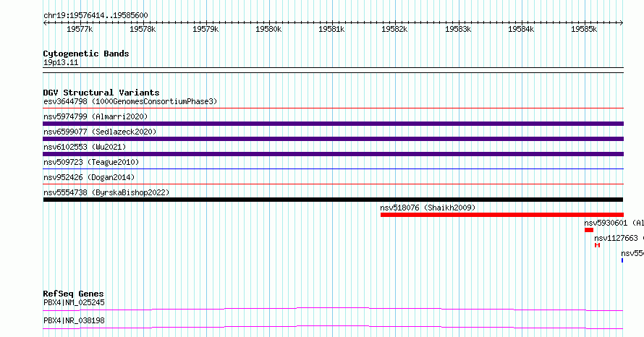Screen dimensions: 644x337
Task: Click the magenta PBX4|NR_038198 transcript line
Action: click(x=333, y=327)
